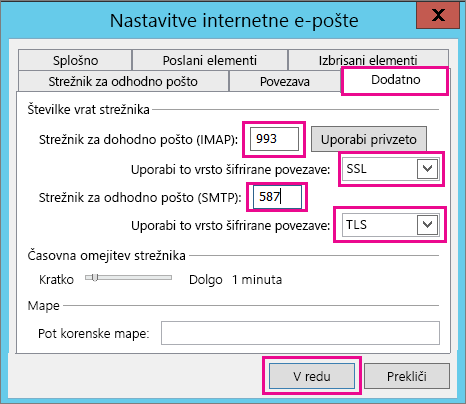466x404 pixels.
Task: Click the "Časovna omejitev strežnika" heading
Action: (x=106, y=256)
